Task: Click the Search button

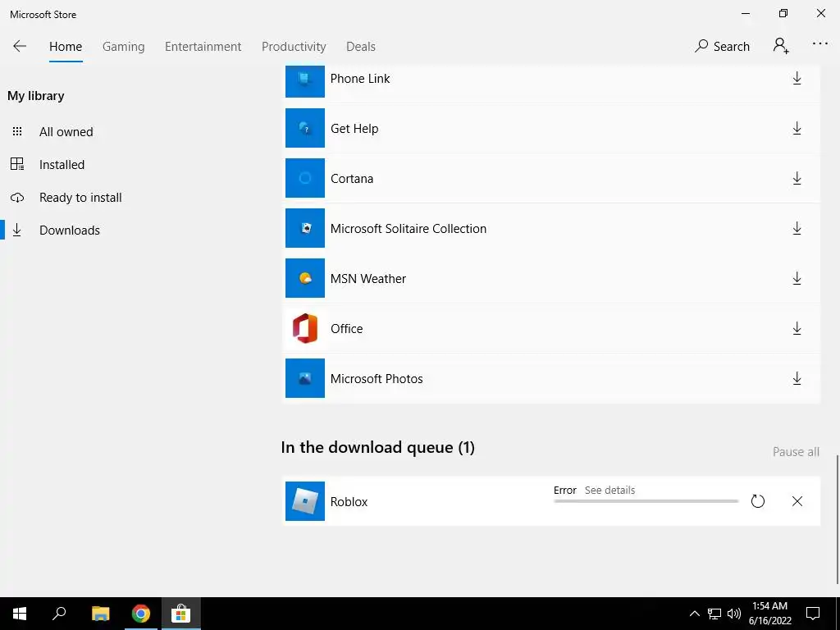Action: (x=722, y=47)
